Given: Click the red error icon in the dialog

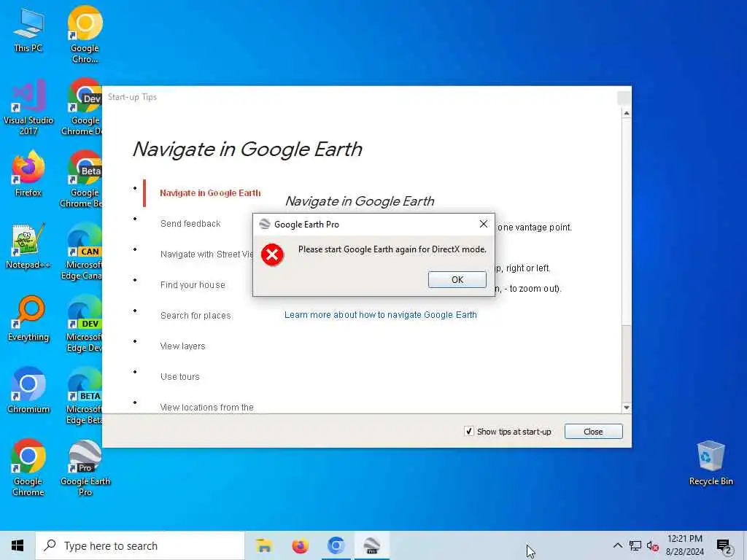Looking at the screenshot, I should point(273,254).
